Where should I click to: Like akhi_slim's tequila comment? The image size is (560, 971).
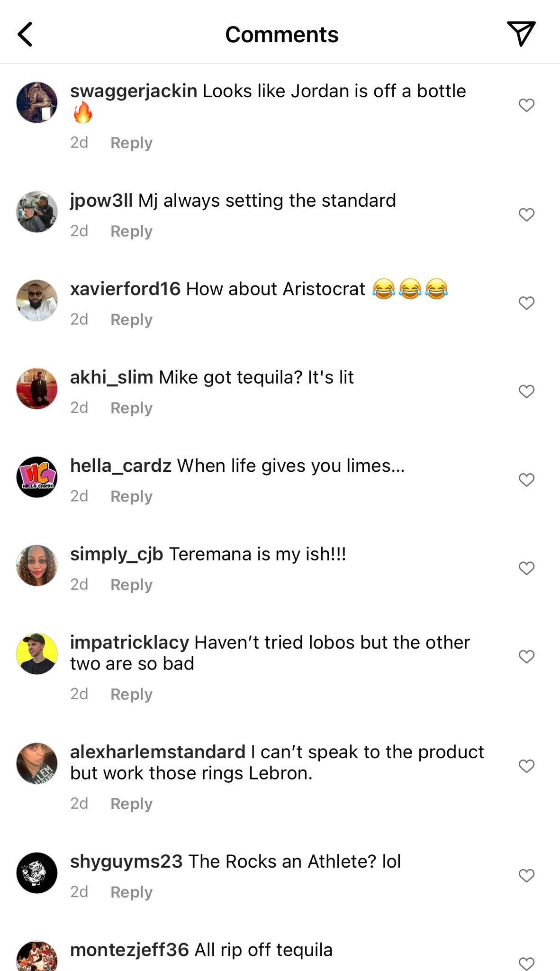(526, 391)
